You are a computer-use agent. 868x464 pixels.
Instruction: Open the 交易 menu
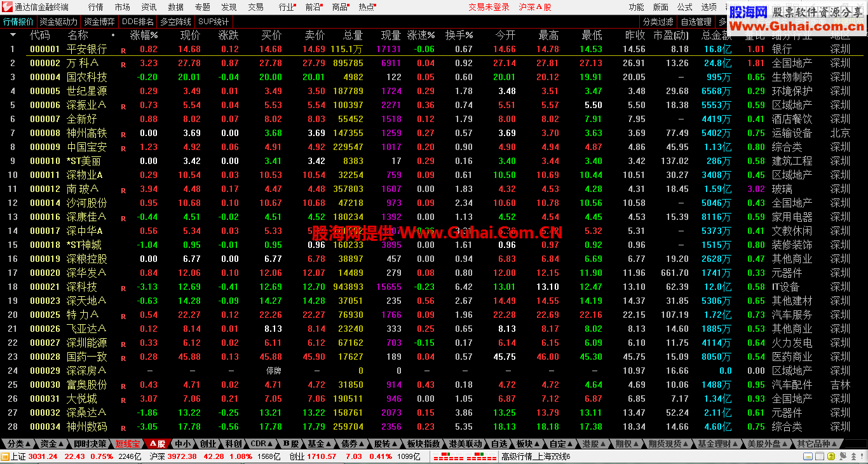pos(255,7)
